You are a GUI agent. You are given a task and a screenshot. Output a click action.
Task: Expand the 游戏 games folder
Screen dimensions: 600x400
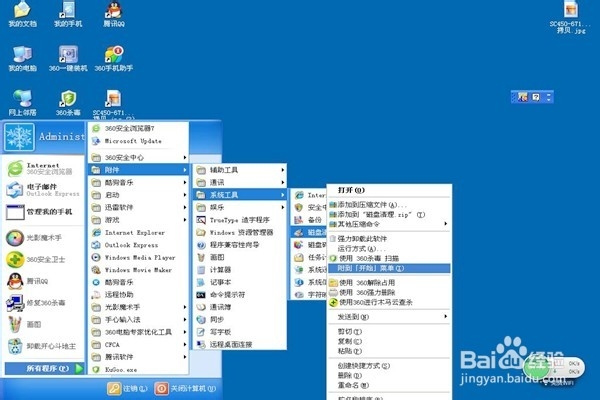tap(139, 220)
